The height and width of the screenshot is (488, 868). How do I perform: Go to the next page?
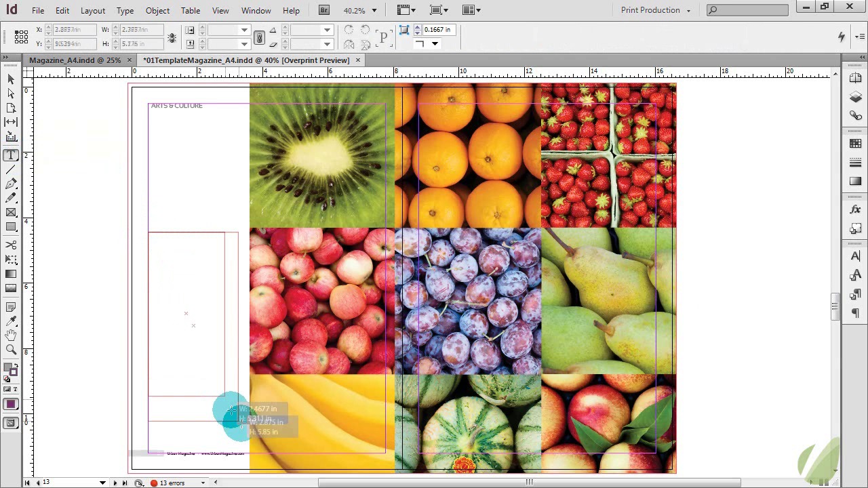pos(115,483)
